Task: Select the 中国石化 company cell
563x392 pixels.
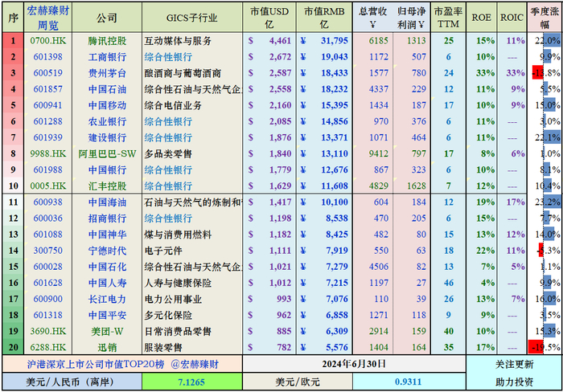Action: (107, 267)
